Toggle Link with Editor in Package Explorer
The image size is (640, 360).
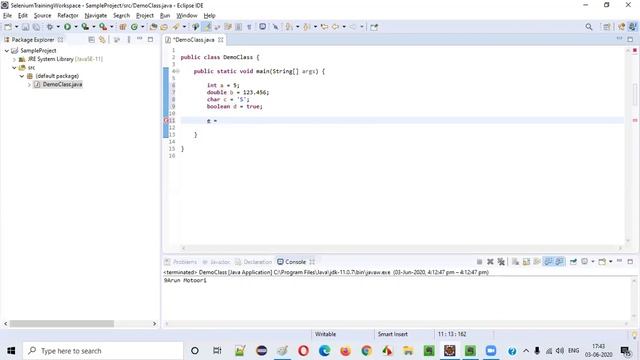click(x=102, y=40)
